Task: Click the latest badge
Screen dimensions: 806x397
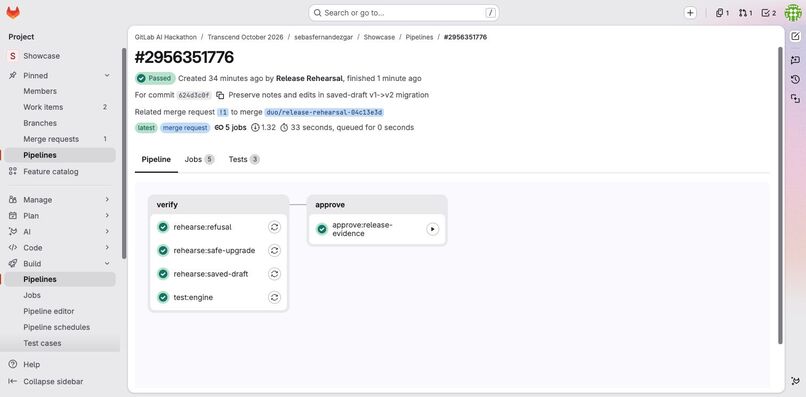Action: [x=146, y=128]
